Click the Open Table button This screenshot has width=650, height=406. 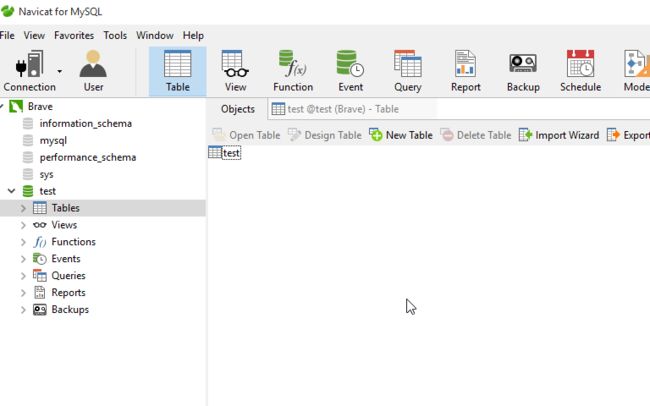(x=247, y=135)
